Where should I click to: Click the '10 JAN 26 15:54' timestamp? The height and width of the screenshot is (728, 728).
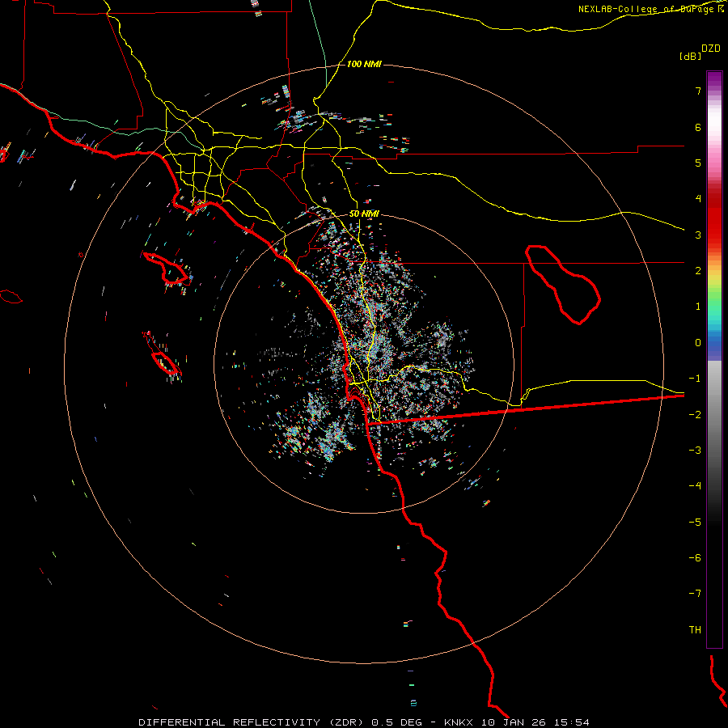tap(535, 722)
